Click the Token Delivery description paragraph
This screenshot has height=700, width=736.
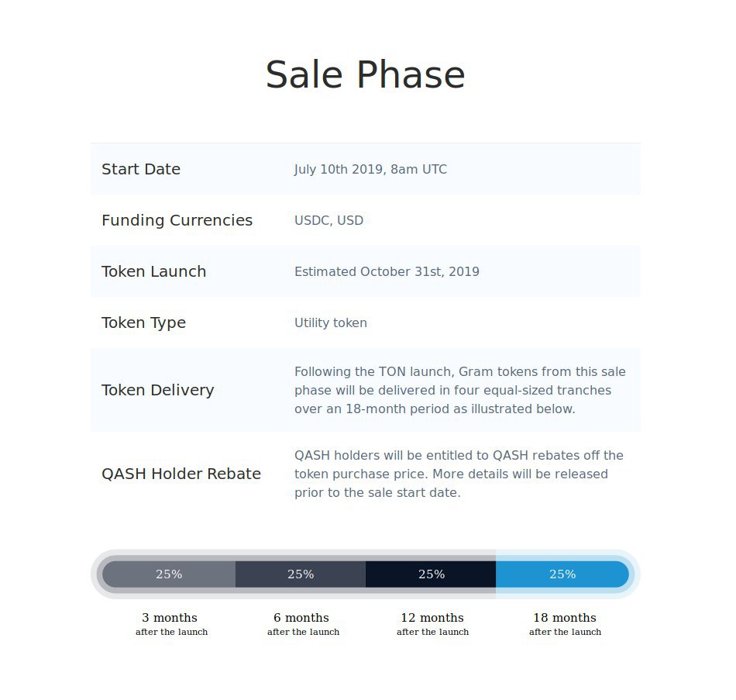click(460, 390)
